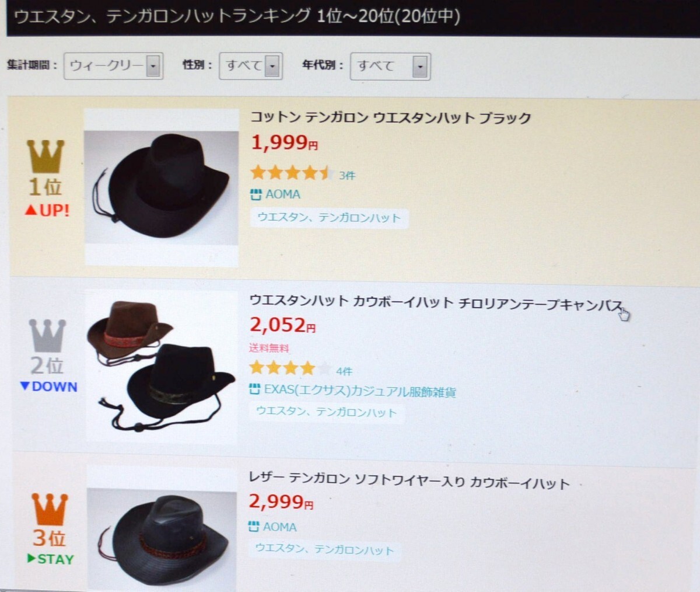Click the shop icon next to AOMA in rank 3

click(253, 527)
